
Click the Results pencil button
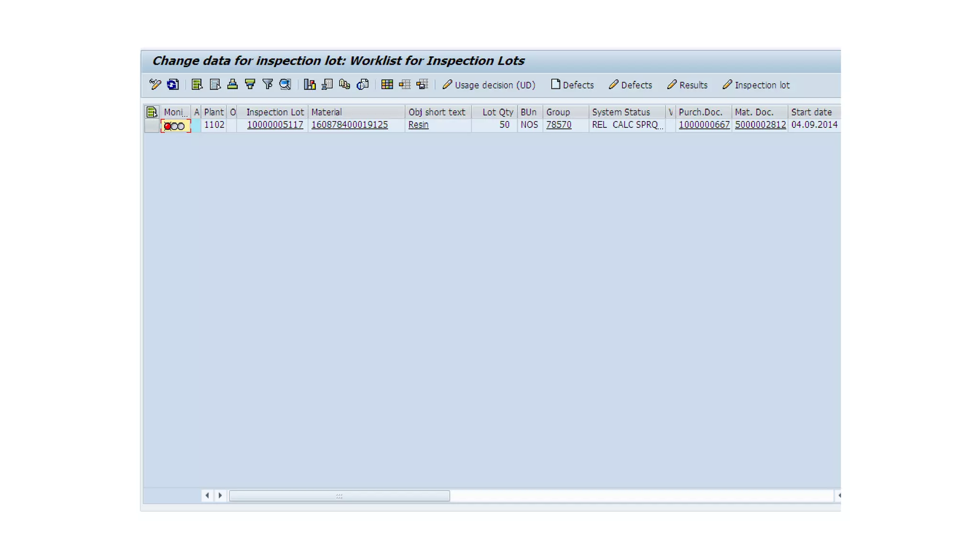tap(687, 85)
